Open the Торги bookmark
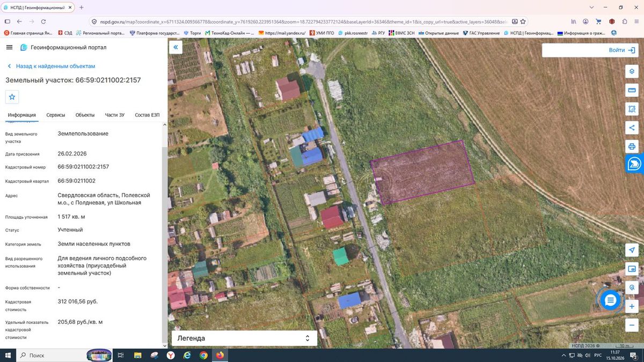The image size is (644, 362). (192, 33)
